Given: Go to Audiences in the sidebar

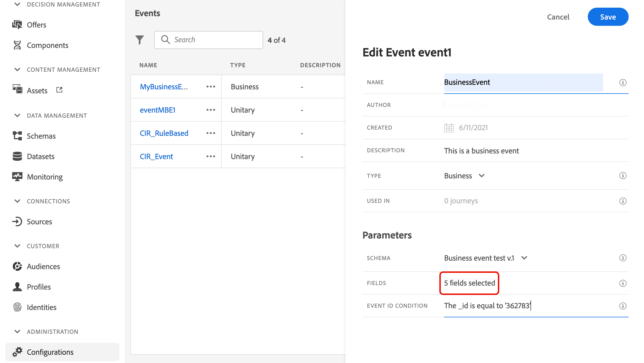Looking at the screenshot, I should pos(43,267).
